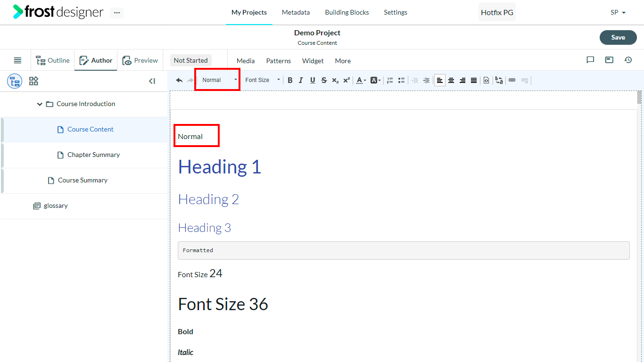The height and width of the screenshot is (362, 644).
Task: Center align the text
Action: coord(451,80)
